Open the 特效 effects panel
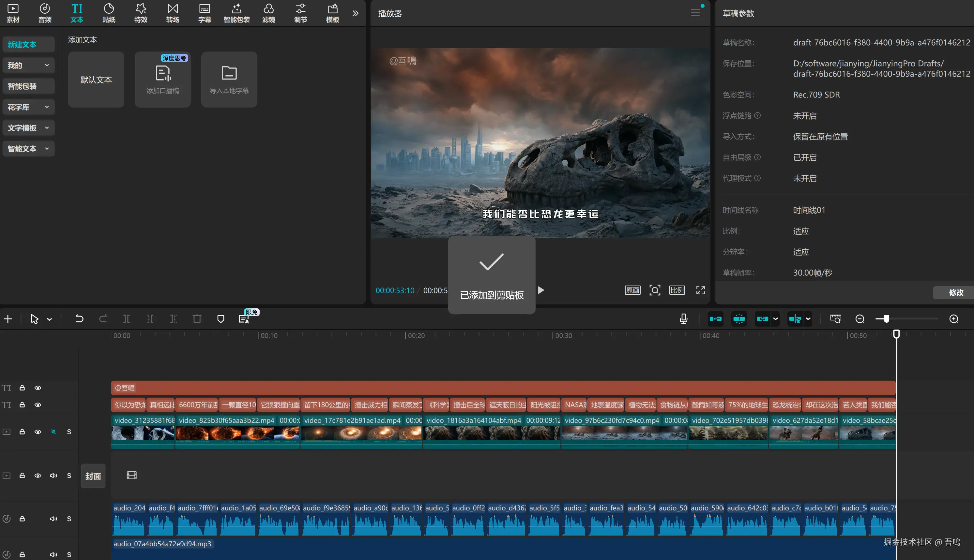The height and width of the screenshot is (560, 974). pos(141,13)
